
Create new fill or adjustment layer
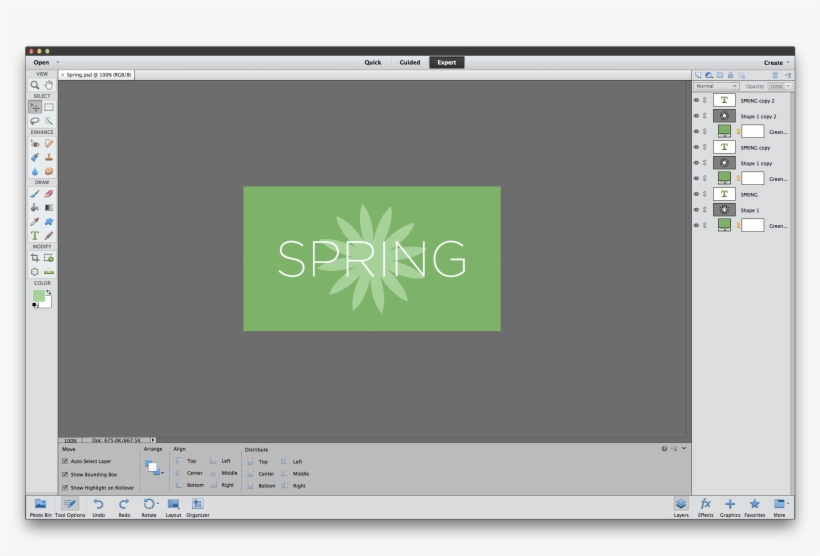tap(709, 75)
